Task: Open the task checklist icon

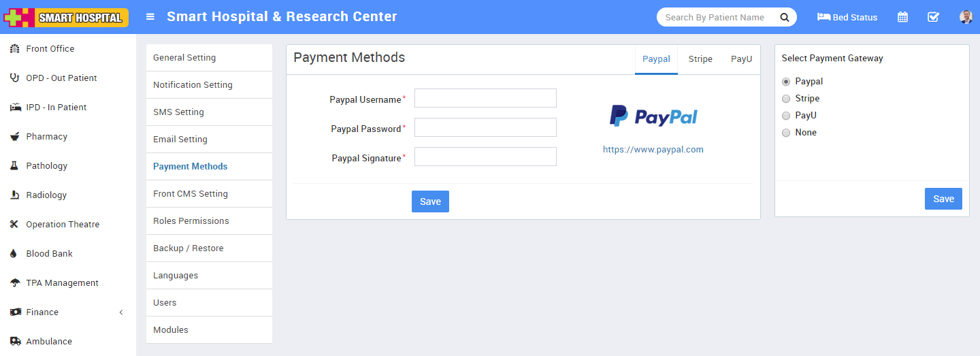Action: 933,17
